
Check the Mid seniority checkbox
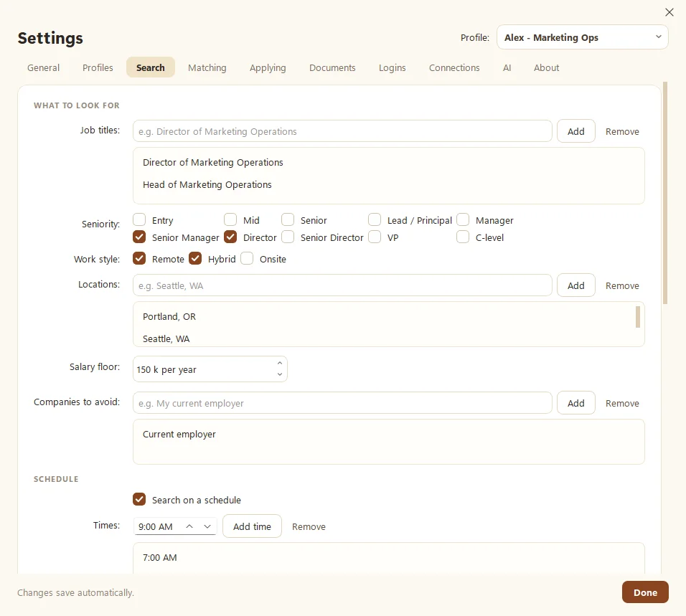pyautogui.click(x=230, y=219)
